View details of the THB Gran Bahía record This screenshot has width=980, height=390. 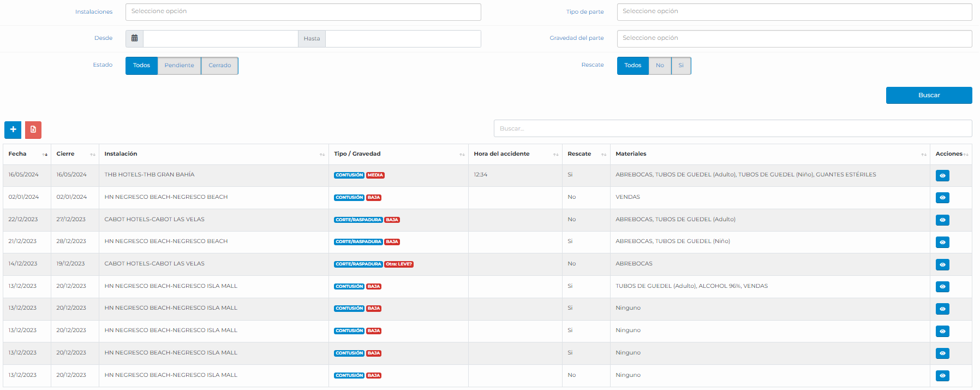942,175
